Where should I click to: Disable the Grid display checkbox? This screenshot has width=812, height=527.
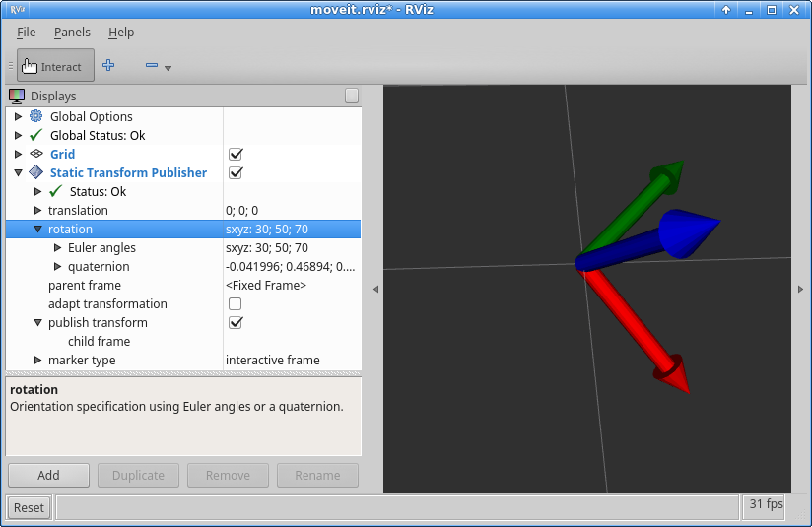(x=236, y=154)
